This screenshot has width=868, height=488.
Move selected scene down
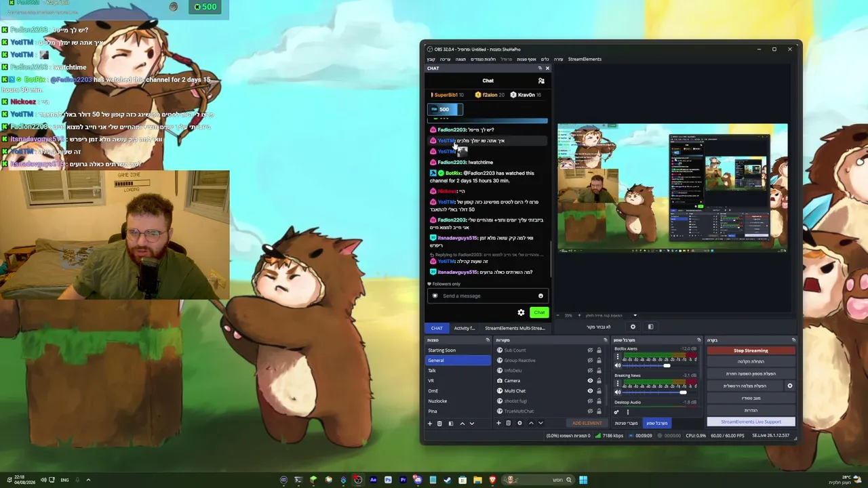click(x=472, y=424)
